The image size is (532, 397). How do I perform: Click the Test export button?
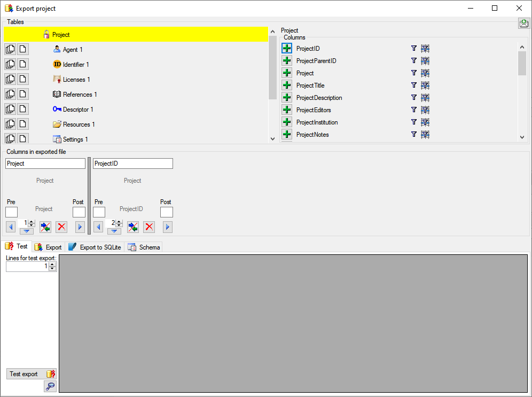31,373
